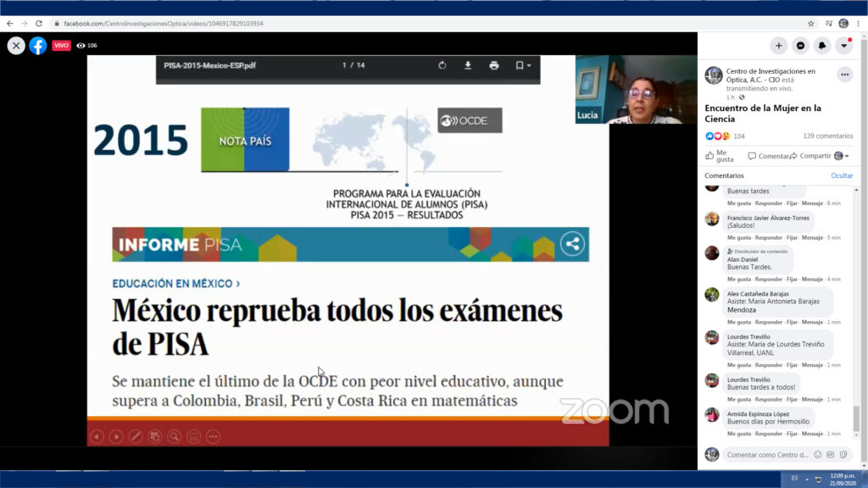Open Facebook Messenger

tap(801, 45)
